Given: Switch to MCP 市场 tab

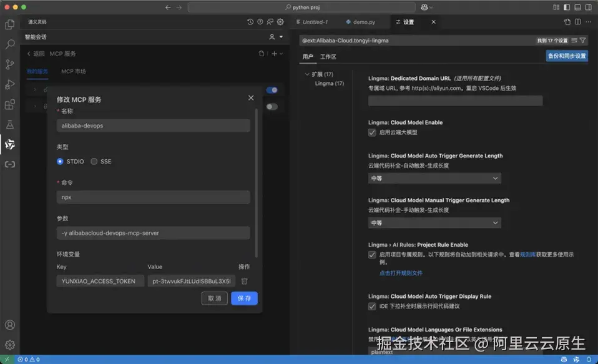Looking at the screenshot, I should click(73, 71).
